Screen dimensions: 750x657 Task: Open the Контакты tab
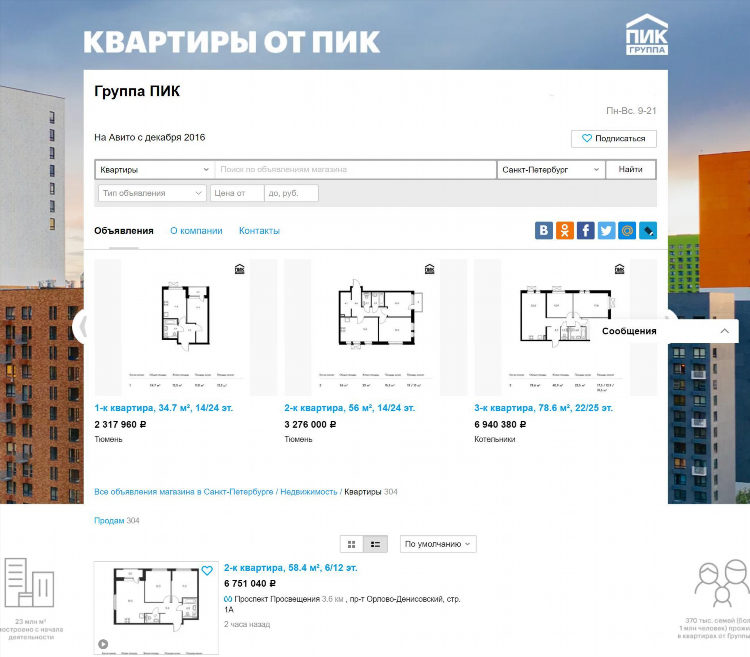tap(259, 231)
